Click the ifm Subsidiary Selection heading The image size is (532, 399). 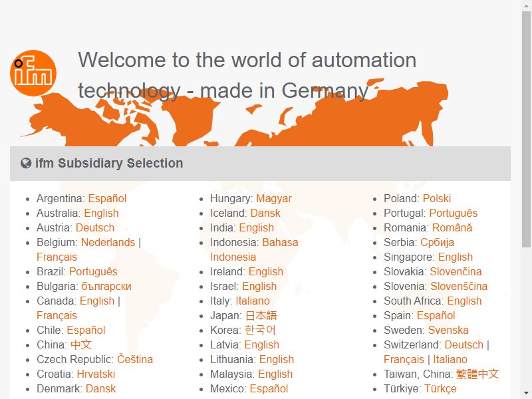[109, 163]
